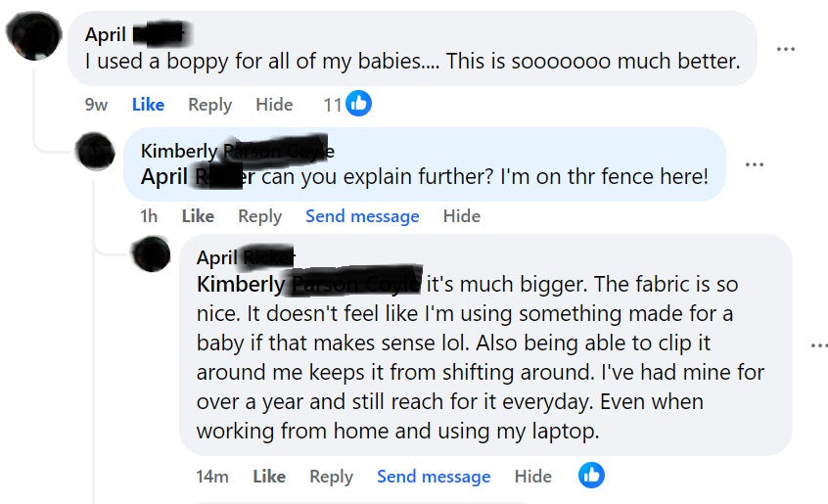828x504 pixels.
Task: Click the 9w timestamp on the top comment
Action: pyautogui.click(x=96, y=105)
